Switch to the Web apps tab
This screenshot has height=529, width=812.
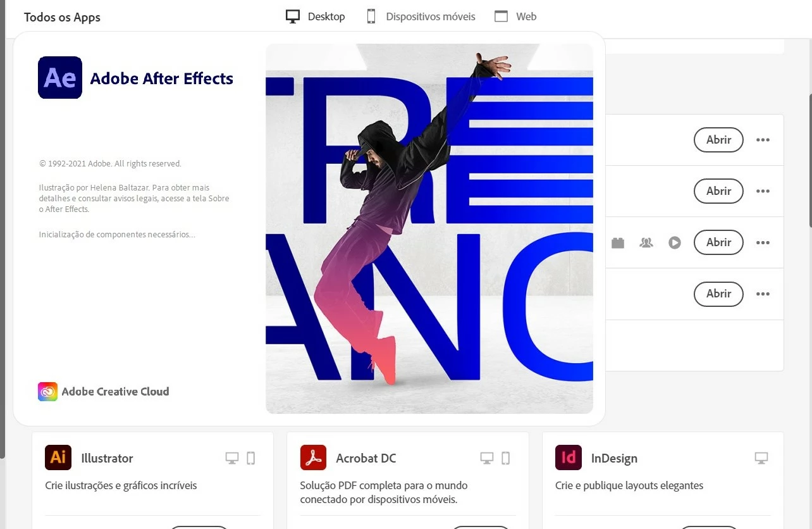pos(515,16)
